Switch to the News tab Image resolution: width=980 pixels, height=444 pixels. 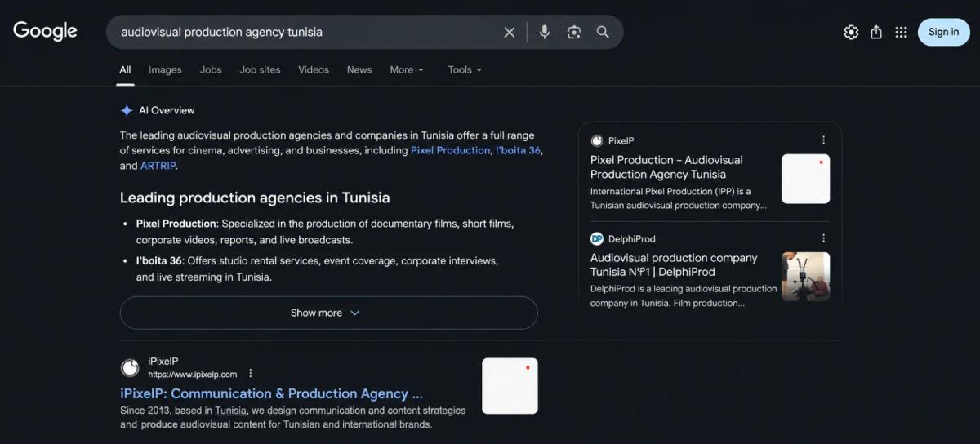coord(359,69)
